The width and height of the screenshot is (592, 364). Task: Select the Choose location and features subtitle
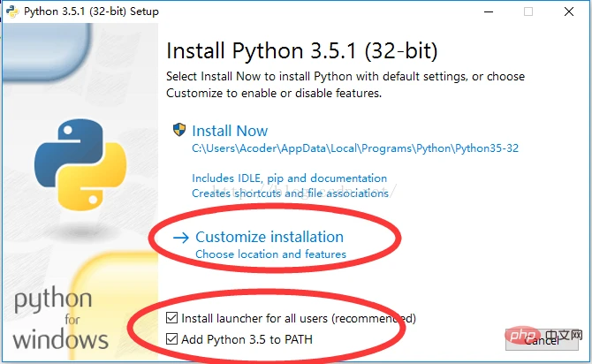click(270, 254)
